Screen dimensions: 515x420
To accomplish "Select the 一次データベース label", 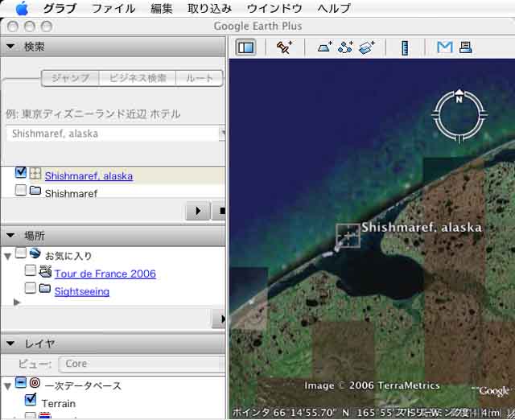I will 83,385.
